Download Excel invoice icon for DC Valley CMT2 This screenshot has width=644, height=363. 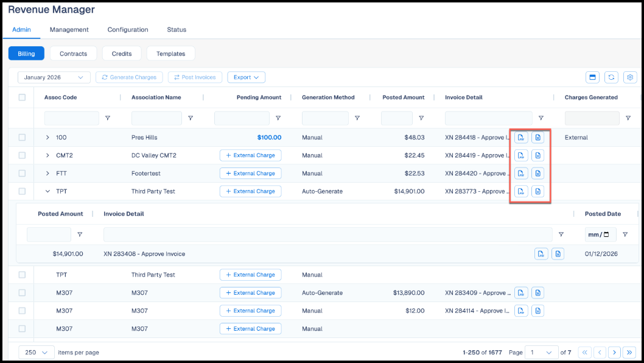[537, 155]
